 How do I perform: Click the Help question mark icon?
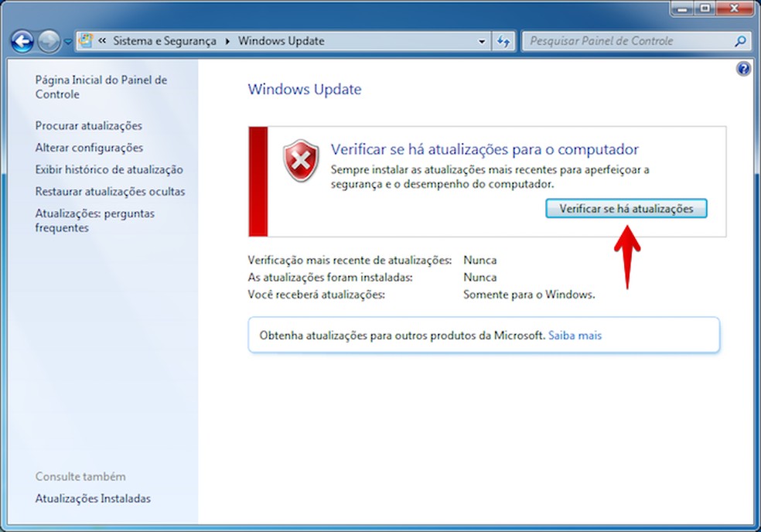pos(743,68)
